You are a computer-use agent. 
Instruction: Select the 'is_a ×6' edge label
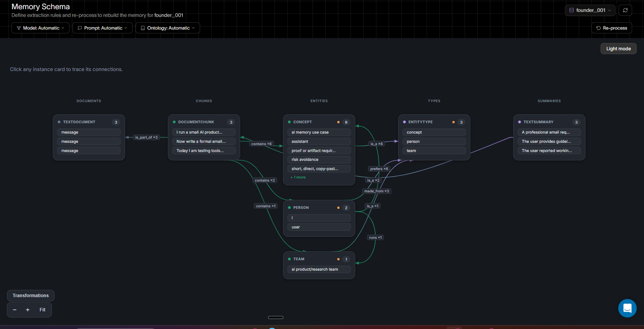point(376,144)
